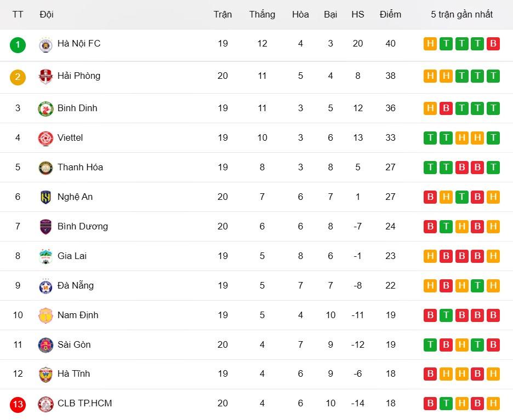Click the Thanh Hóa team crest
The height and width of the screenshot is (420, 513).
tap(45, 168)
